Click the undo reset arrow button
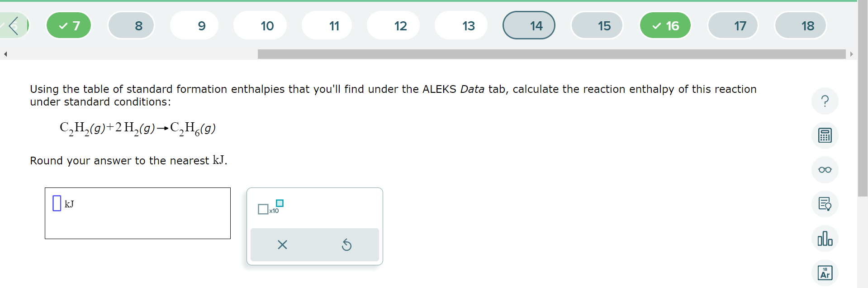868x288 pixels. pyautogui.click(x=346, y=245)
